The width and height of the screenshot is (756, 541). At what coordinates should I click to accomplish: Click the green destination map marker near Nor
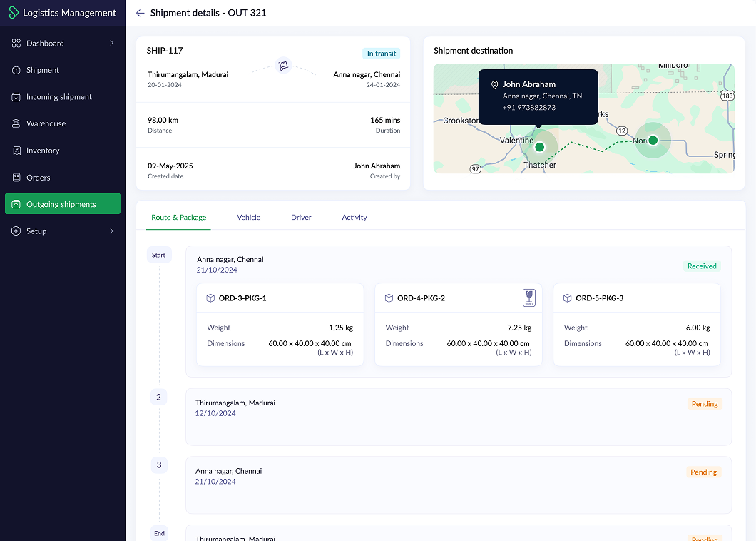(653, 141)
